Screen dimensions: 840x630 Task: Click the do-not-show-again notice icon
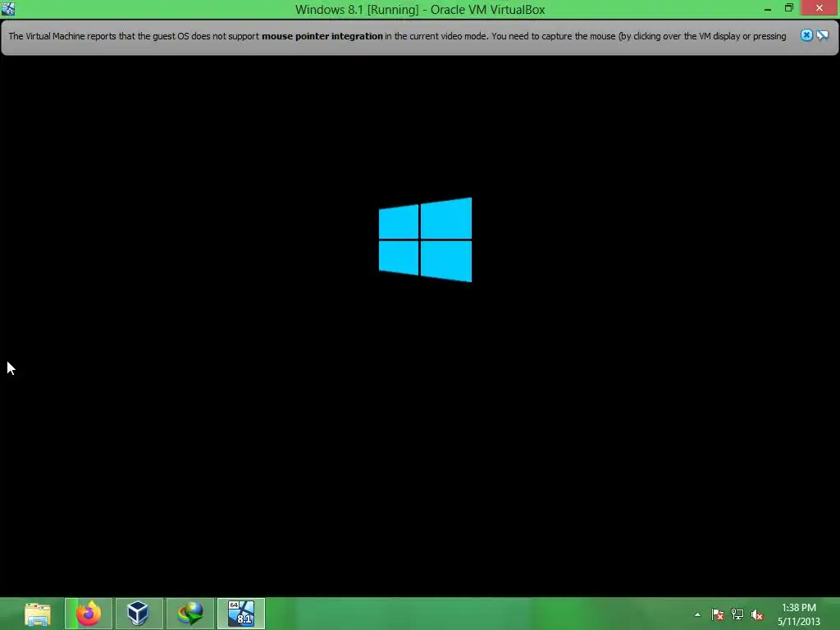(822, 35)
